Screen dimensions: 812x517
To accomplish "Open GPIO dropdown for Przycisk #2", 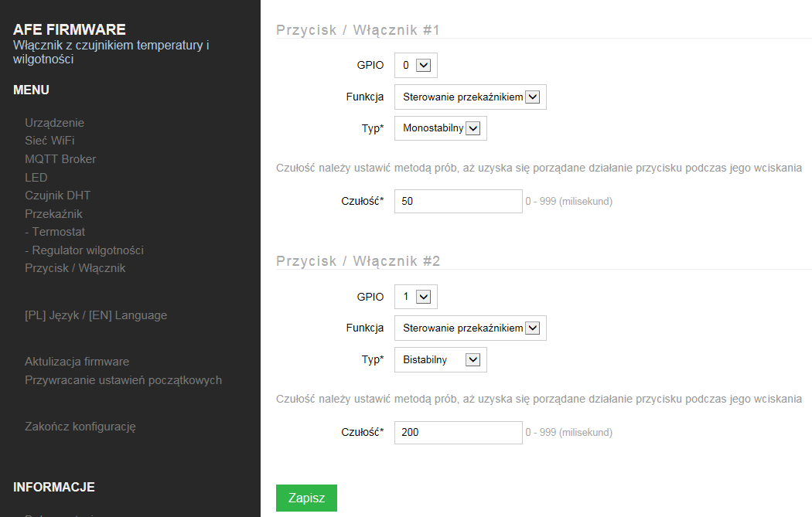I will (x=416, y=297).
